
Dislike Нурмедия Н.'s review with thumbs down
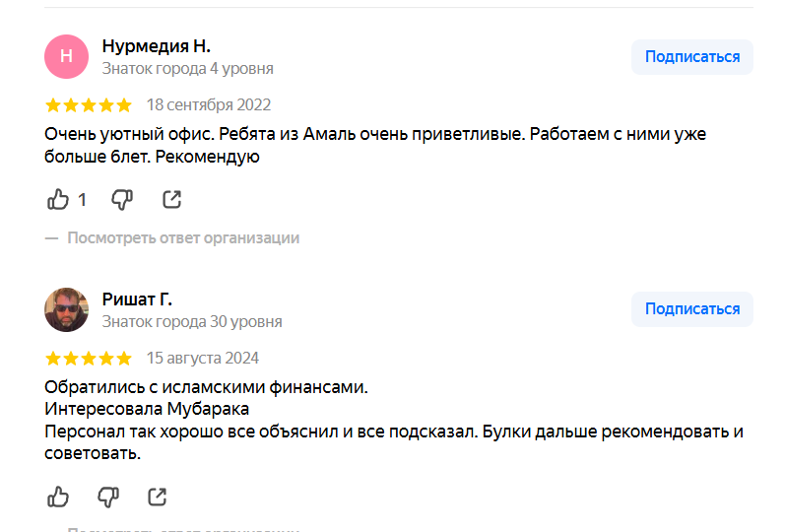122,200
